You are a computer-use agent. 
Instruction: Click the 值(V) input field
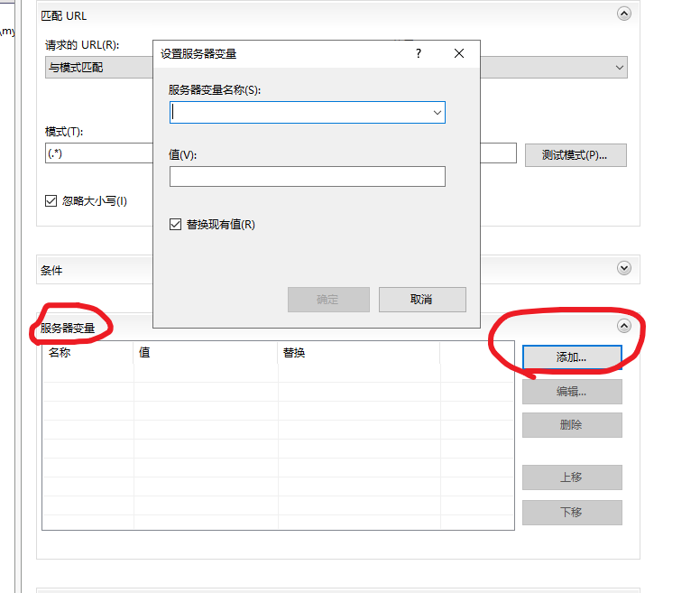[x=307, y=176]
